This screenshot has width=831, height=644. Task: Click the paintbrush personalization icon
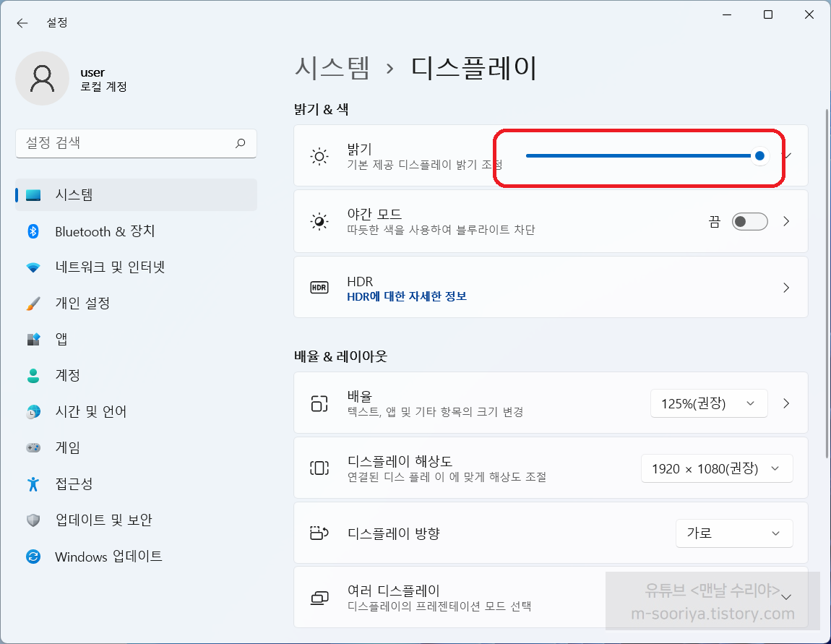coord(33,303)
